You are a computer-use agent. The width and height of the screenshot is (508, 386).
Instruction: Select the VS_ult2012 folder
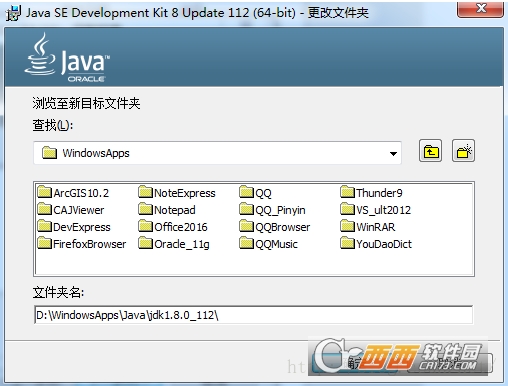pyautogui.click(x=376, y=210)
